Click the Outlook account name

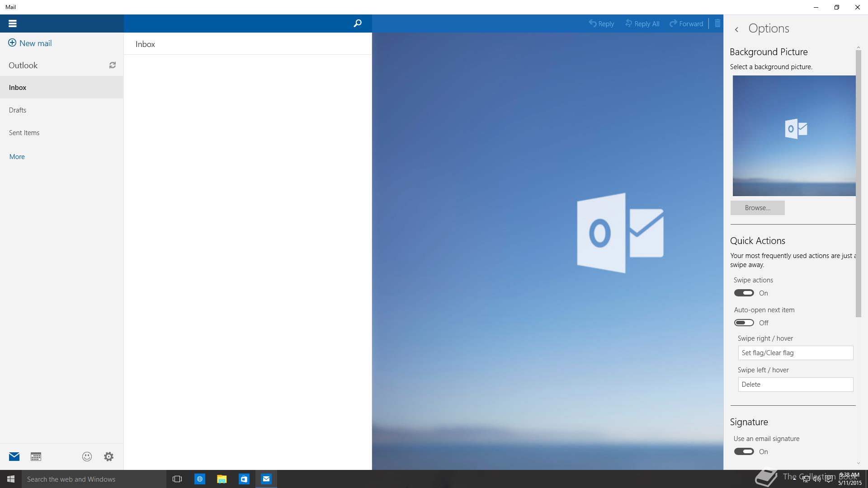point(23,65)
